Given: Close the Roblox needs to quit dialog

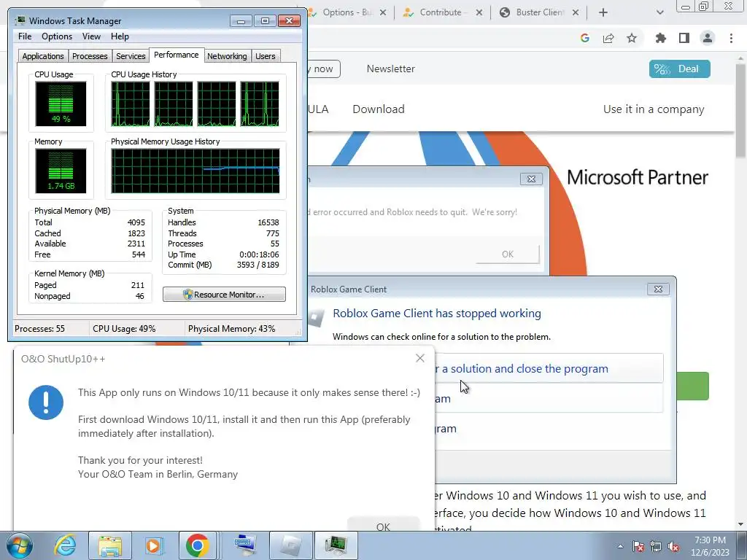Looking at the screenshot, I should 531,179.
